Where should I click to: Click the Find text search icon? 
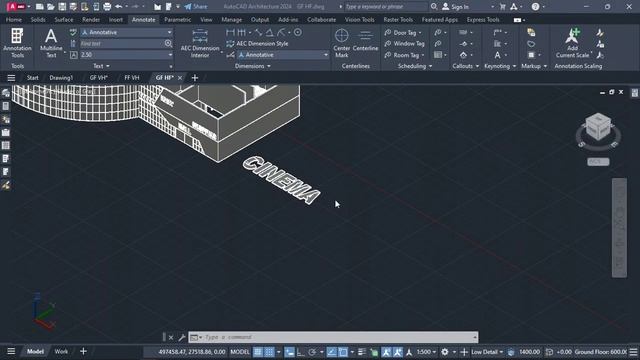pyautogui.click(x=168, y=43)
